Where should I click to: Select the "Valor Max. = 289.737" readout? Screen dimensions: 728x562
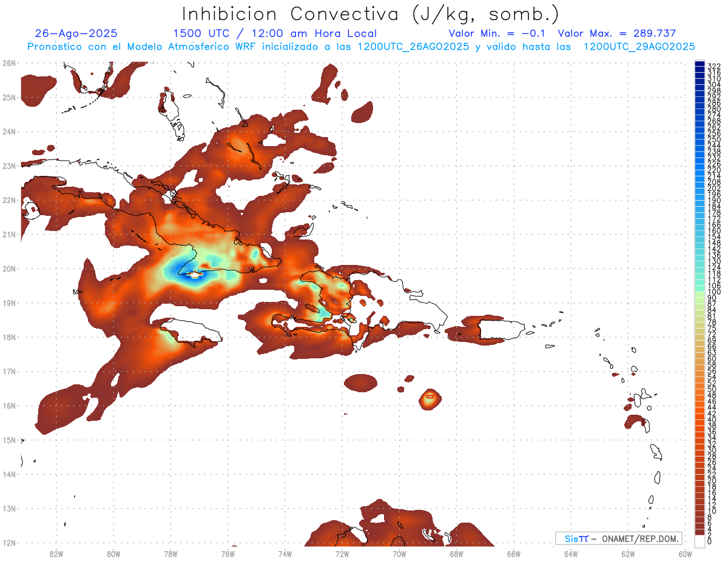pos(617,34)
